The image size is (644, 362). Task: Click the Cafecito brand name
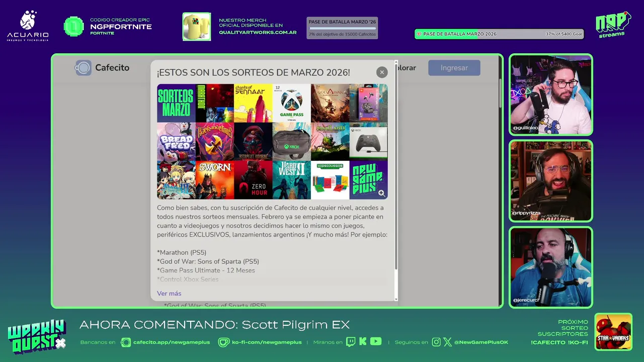[x=112, y=68]
